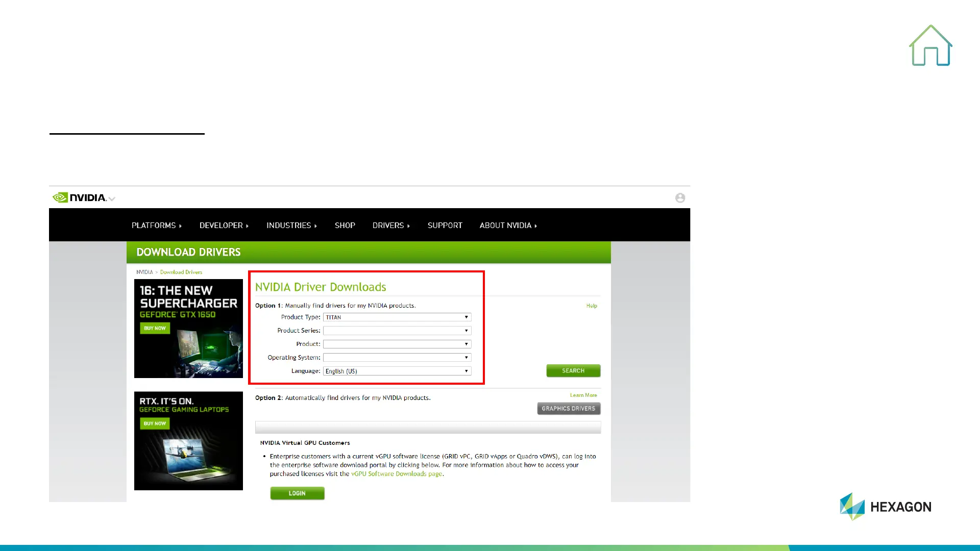980x551 pixels.
Task: Click the NVIDIA logo
Action: point(80,197)
